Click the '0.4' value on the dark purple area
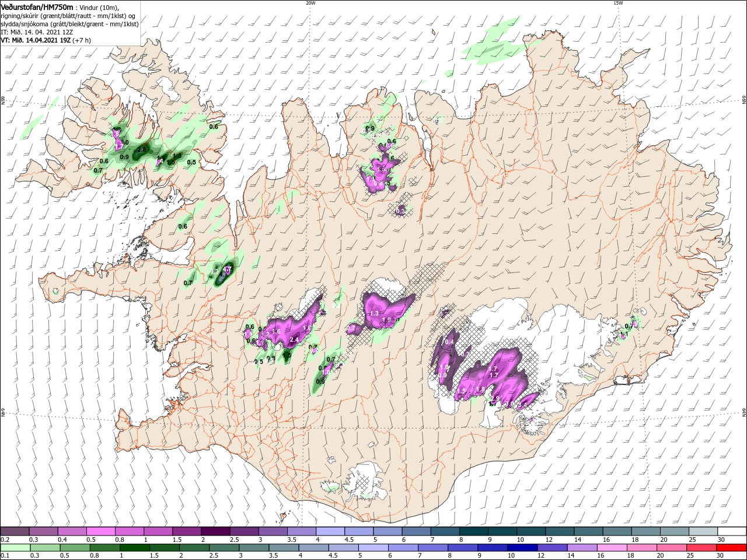The height and width of the screenshot is (560, 747). tap(449, 342)
